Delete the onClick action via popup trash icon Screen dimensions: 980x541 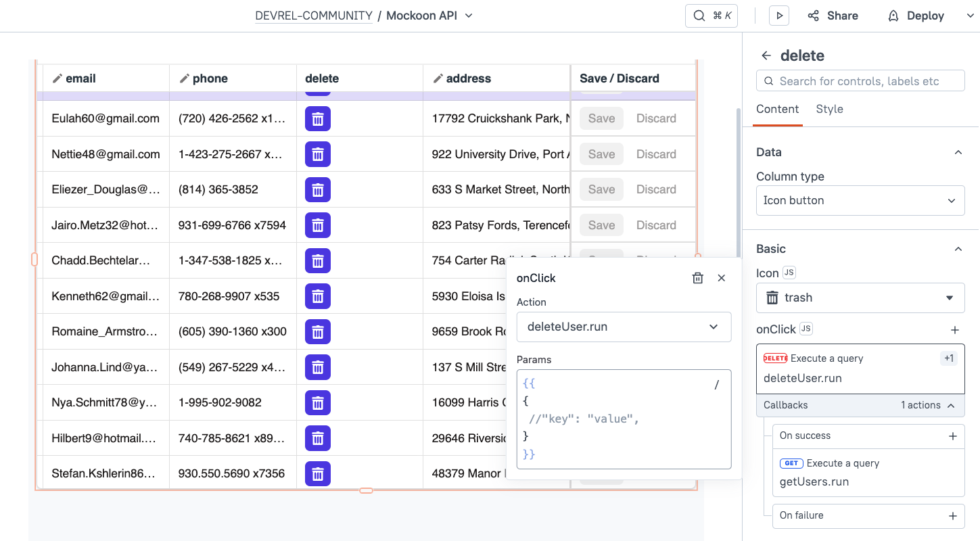pos(698,278)
